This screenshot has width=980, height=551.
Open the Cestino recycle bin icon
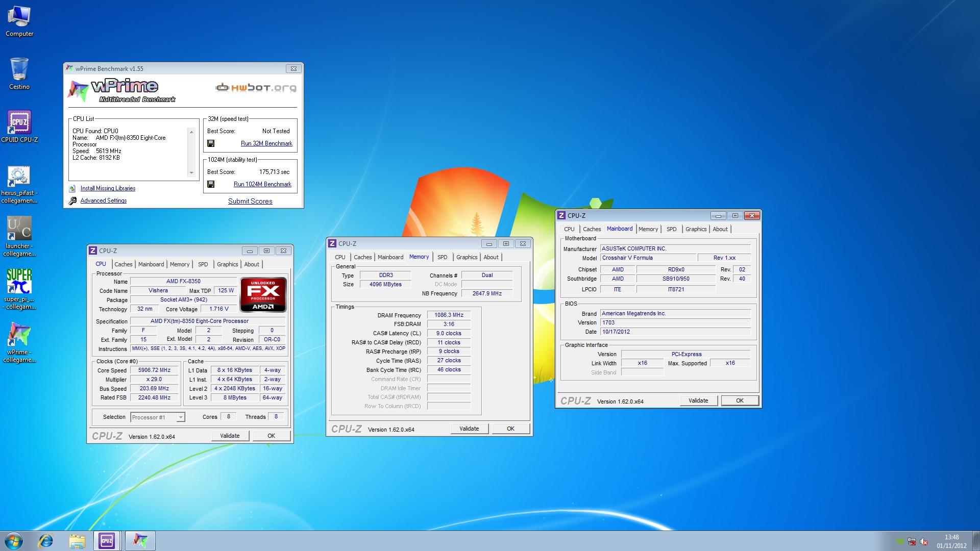pos(19,73)
